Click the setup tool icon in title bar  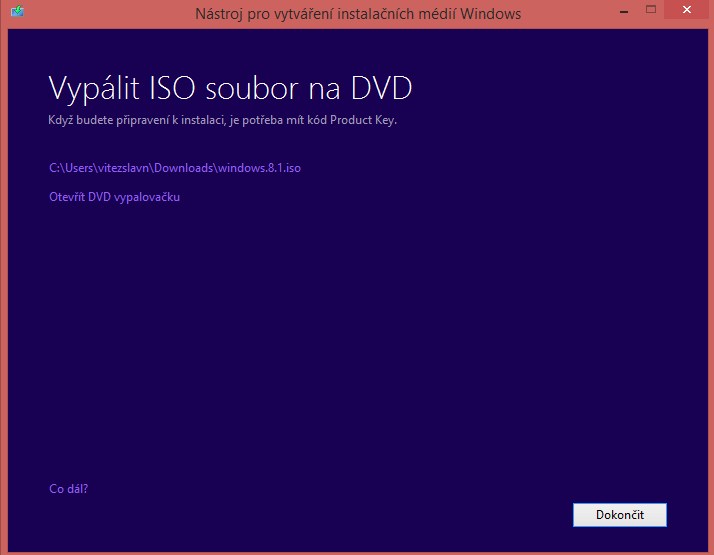pos(17,13)
